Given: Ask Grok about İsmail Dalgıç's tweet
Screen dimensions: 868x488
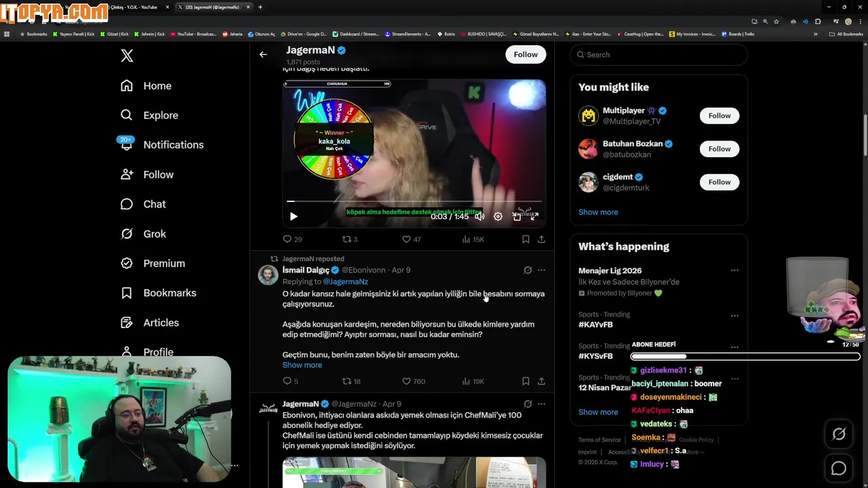Looking at the screenshot, I should coord(528,270).
